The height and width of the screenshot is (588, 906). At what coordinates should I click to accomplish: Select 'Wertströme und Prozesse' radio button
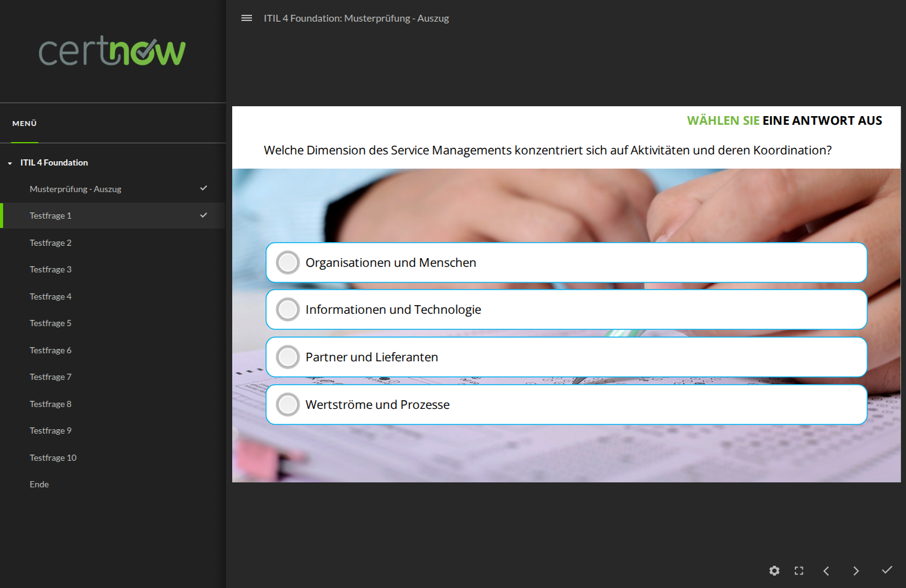click(288, 405)
